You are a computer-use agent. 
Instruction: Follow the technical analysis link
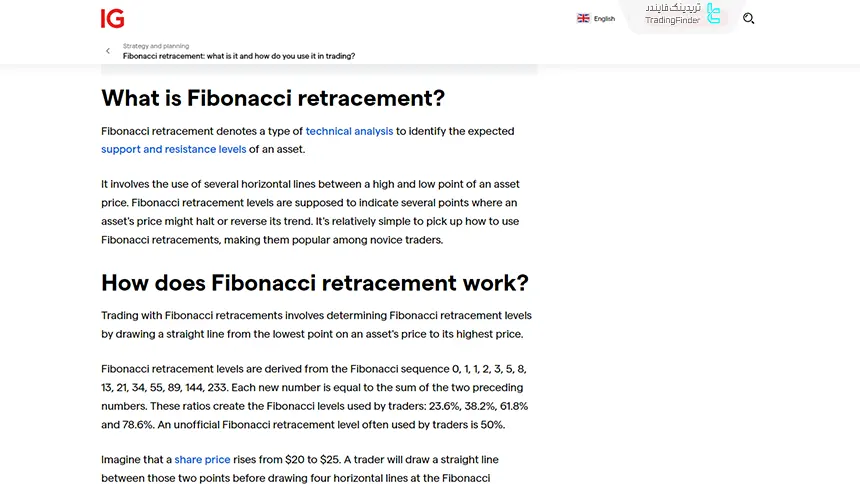[349, 131]
